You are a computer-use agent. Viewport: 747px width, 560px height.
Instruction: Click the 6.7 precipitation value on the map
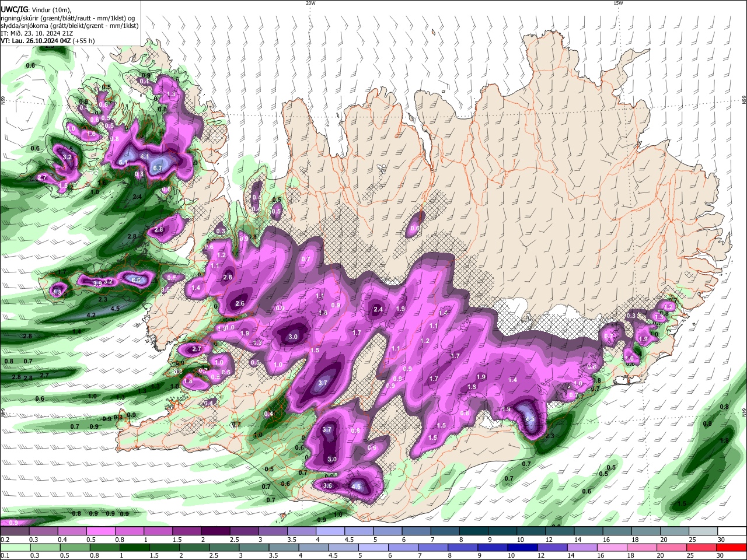coord(157,168)
